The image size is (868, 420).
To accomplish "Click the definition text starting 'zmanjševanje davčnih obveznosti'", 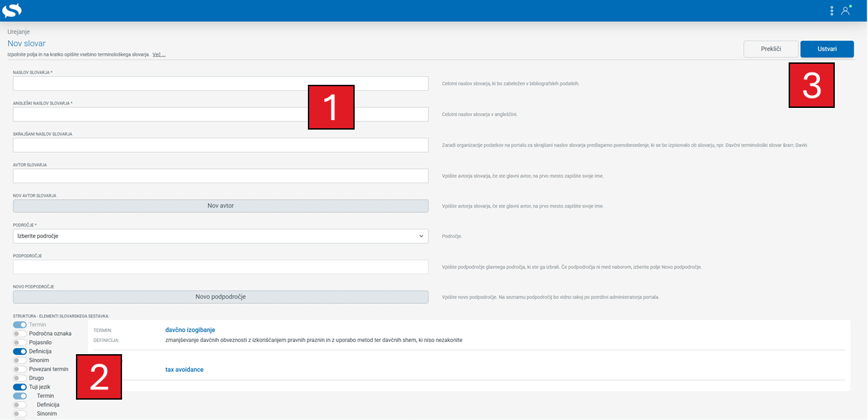I will (313, 340).
